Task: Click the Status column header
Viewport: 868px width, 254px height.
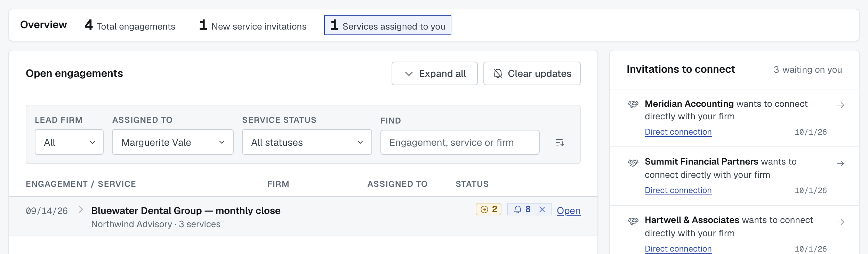Action: click(x=472, y=184)
